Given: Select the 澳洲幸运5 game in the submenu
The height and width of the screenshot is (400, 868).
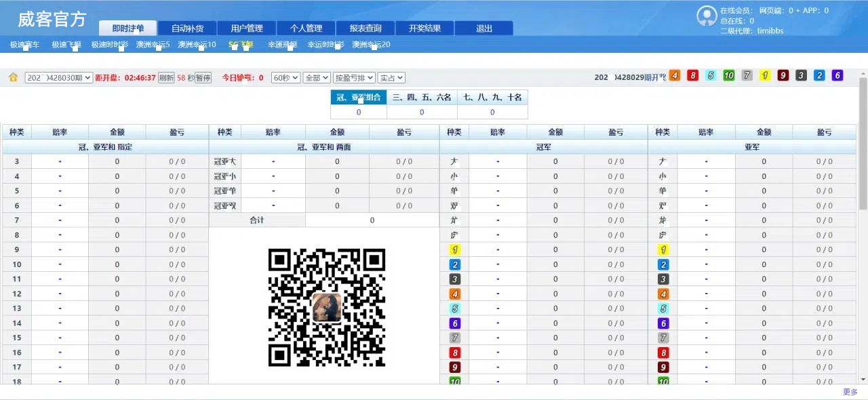Looking at the screenshot, I should tap(153, 45).
